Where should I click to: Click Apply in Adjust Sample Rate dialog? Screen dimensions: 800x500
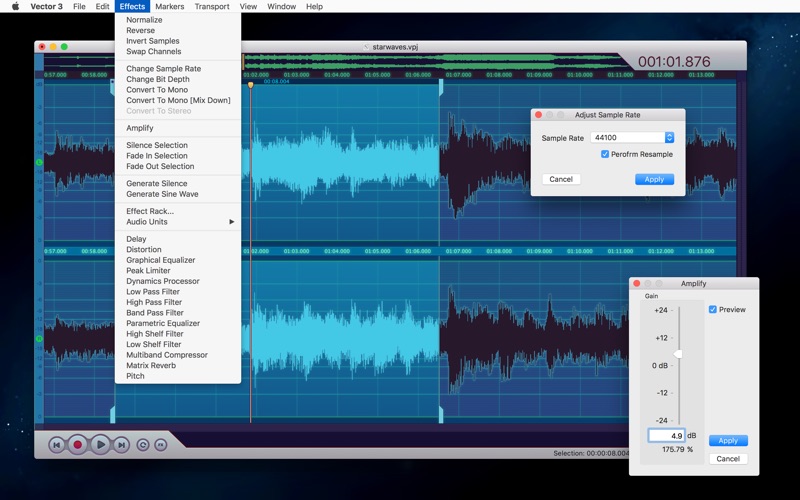coord(654,179)
